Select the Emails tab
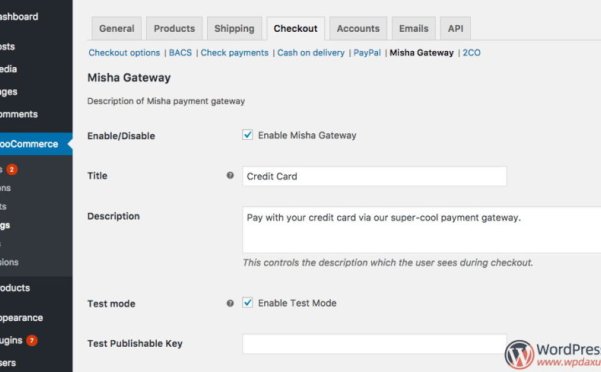The width and height of the screenshot is (601, 372). [x=414, y=28]
